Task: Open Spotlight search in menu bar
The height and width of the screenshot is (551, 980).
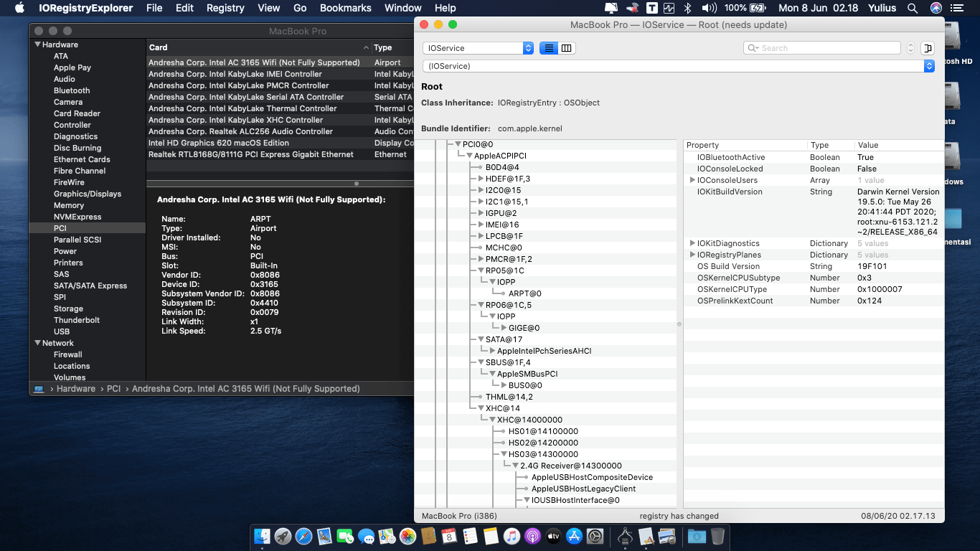Action: (x=913, y=8)
